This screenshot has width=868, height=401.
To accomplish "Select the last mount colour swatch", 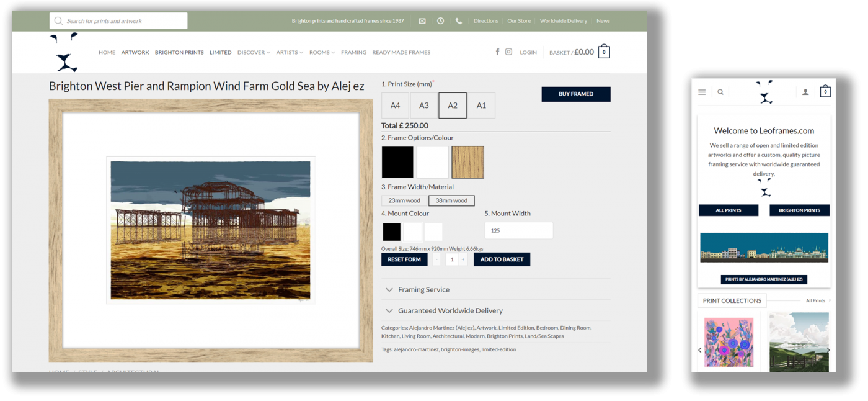I will 433,232.
